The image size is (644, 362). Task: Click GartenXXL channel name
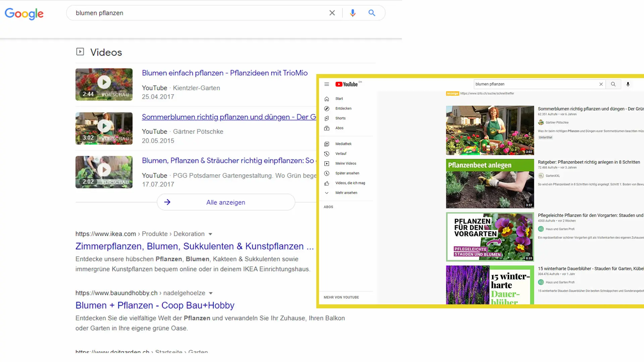pyautogui.click(x=553, y=176)
